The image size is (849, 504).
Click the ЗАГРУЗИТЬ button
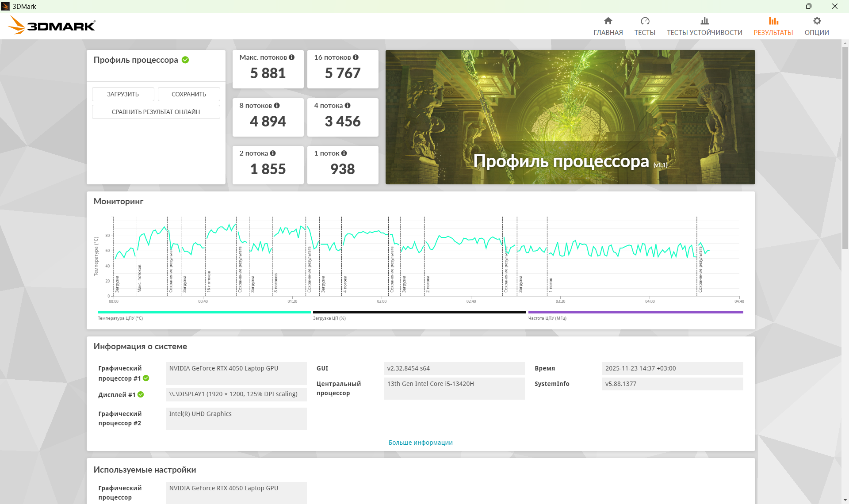pyautogui.click(x=123, y=94)
